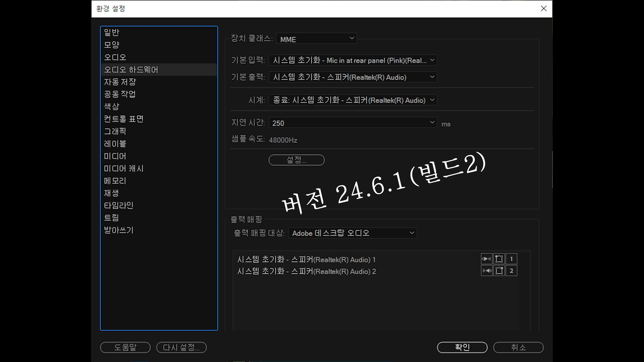Open the 장치 클래스 MME dropdown
The height and width of the screenshot is (362, 644).
(316, 39)
